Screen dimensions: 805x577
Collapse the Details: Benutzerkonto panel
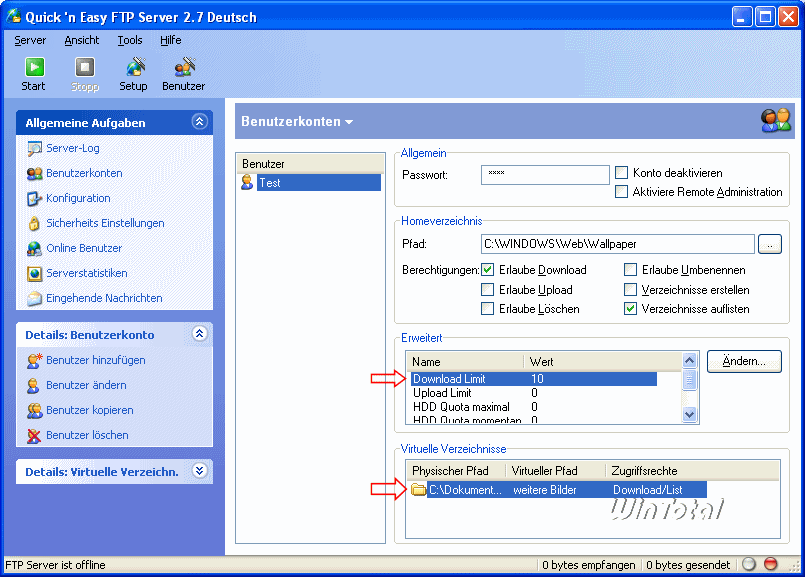coord(199,334)
